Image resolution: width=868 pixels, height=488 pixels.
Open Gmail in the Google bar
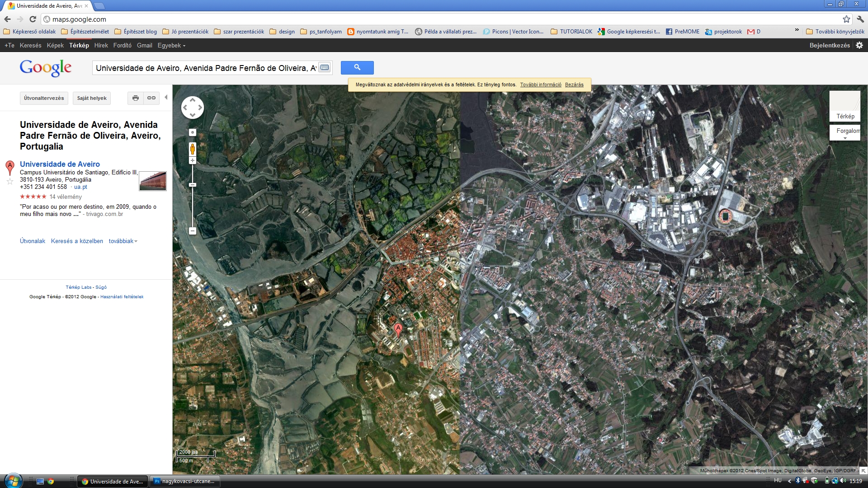point(145,45)
